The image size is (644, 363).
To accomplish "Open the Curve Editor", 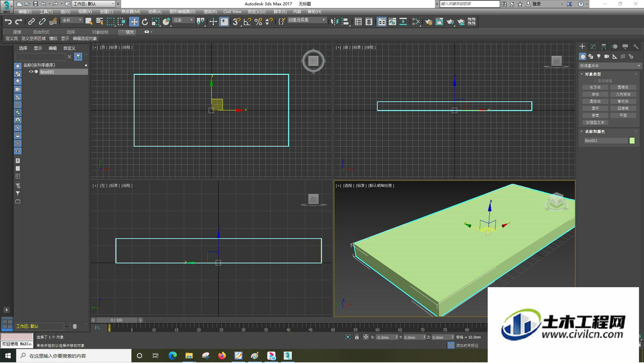I will (392, 22).
